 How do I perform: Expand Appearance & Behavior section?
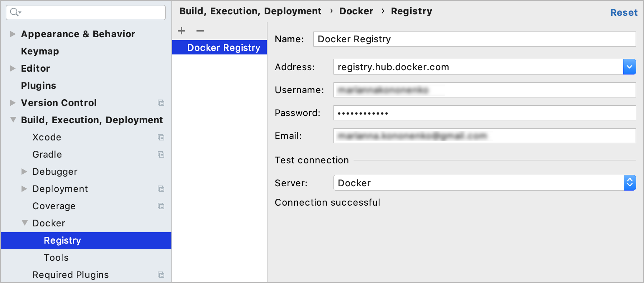(x=13, y=34)
